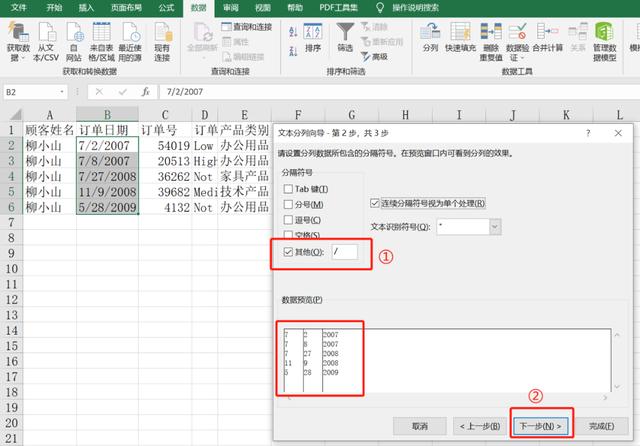Enable the Tab 键(T) delimiter checkbox

(x=288, y=189)
